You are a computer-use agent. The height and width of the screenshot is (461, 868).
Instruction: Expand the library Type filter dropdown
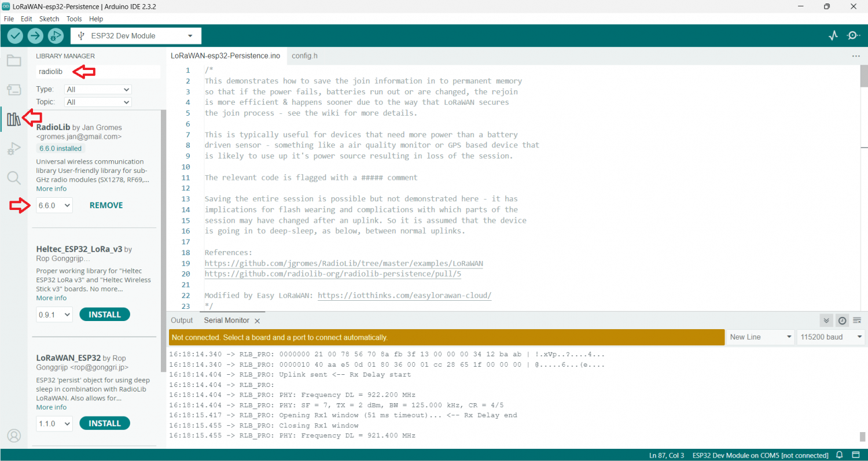98,90
